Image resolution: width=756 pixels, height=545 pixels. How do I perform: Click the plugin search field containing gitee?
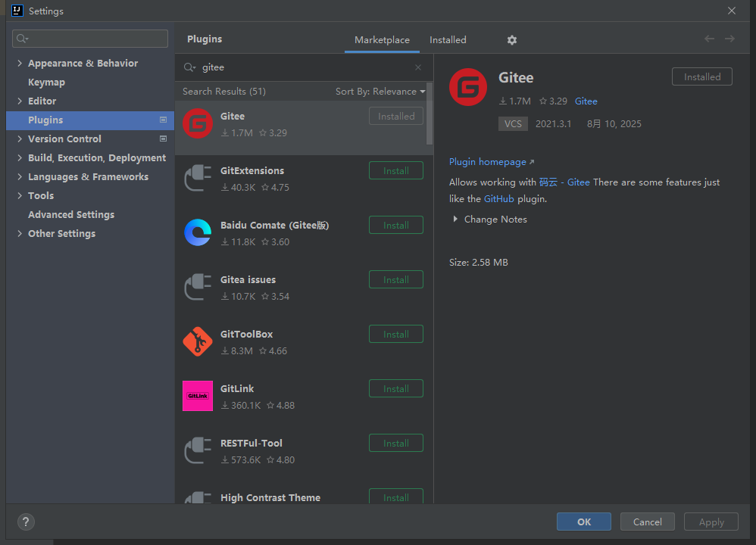point(304,67)
